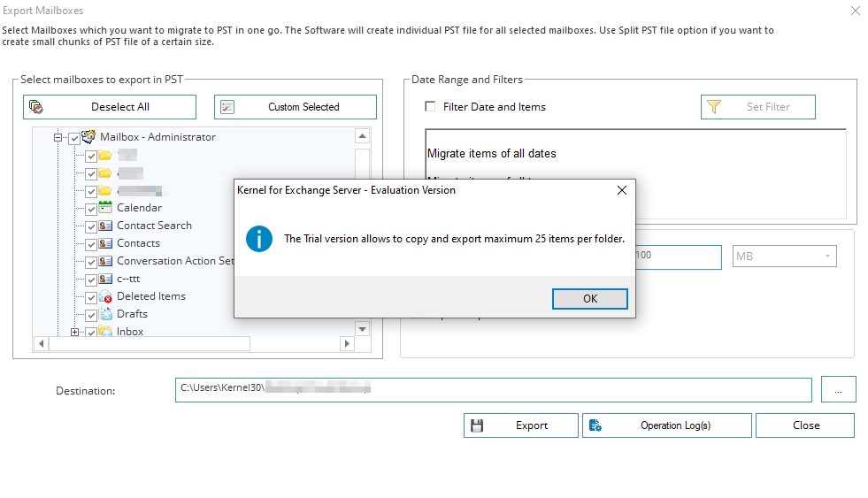Screen dimensions: 868x498
Task: Click the horizontal scrollbar thumb in mailbox tree
Action: pyautogui.click(x=150, y=343)
